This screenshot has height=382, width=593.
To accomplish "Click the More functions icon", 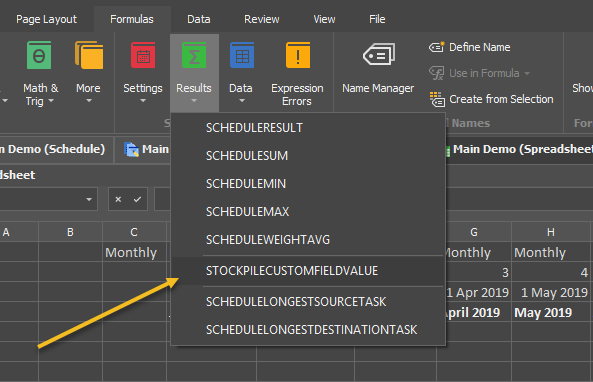I will pos(89,56).
